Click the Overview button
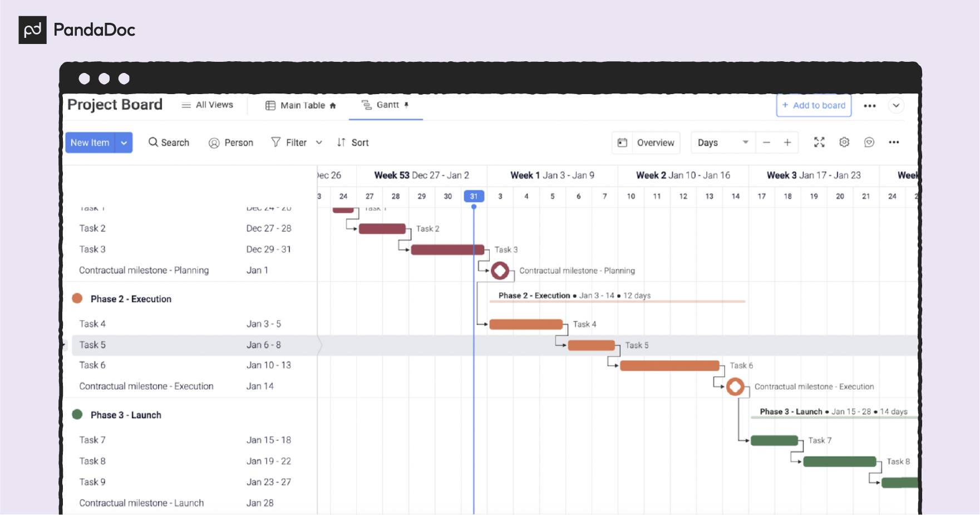 pos(646,143)
